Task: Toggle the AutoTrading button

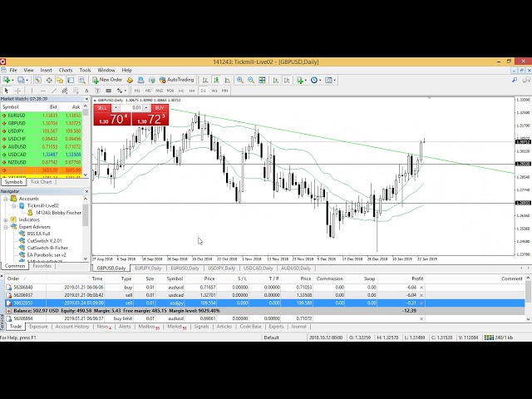Action: 175,80
